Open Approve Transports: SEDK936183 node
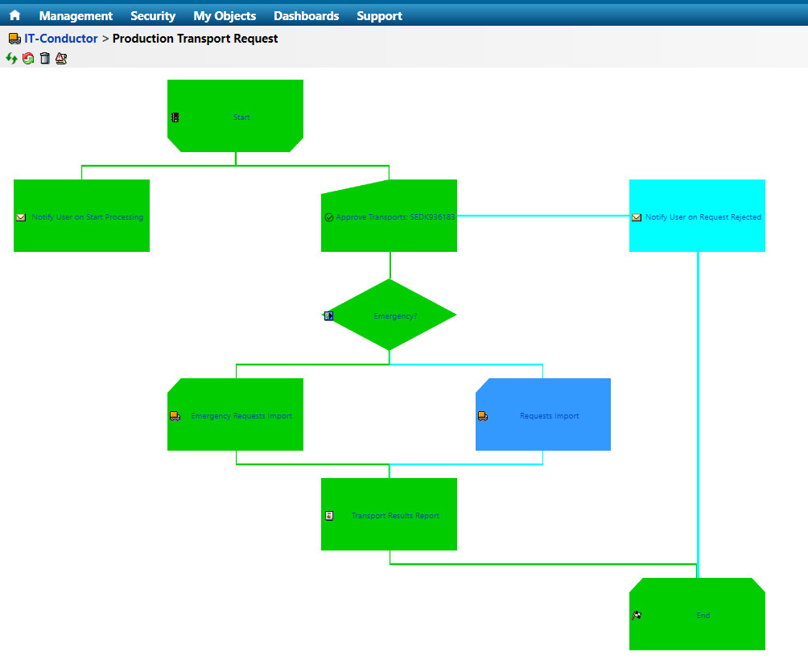The width and height of the screenshot is (808, 672). coord(395,217)
